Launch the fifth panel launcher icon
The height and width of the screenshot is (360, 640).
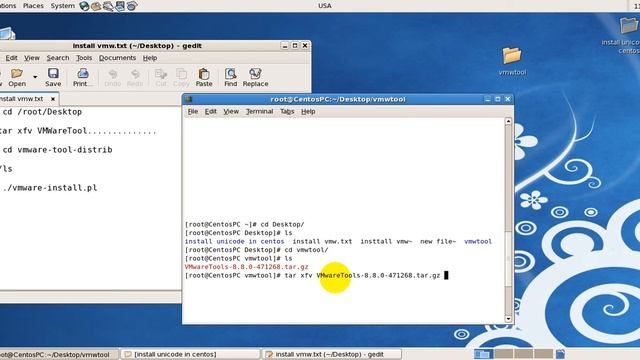pyautogui.click(x=132, y=6)
